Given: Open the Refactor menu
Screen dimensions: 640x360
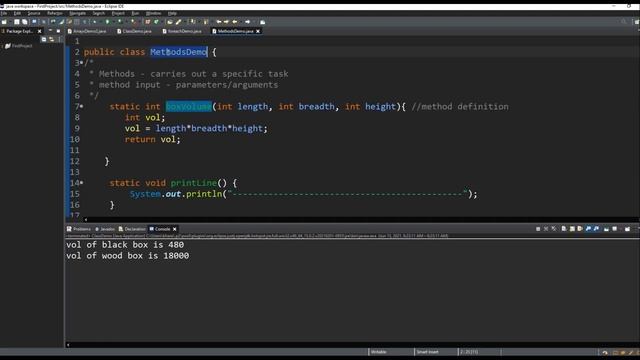Looking at the screenshot, I should tap(55, 13).
